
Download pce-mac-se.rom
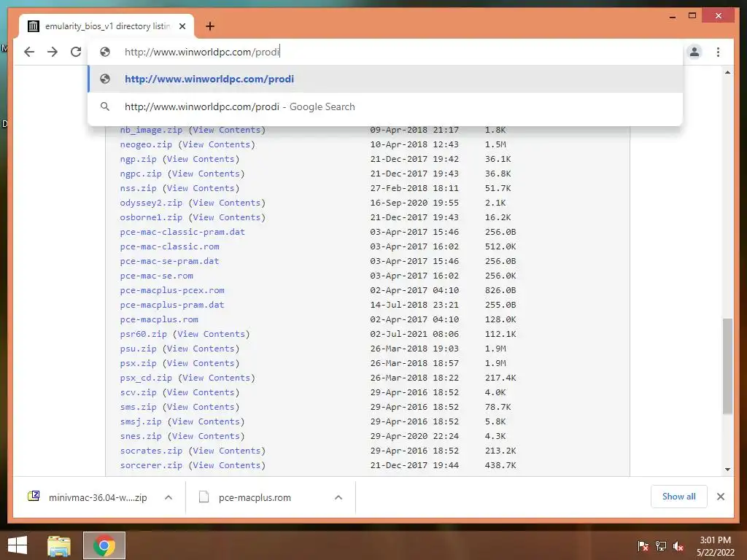coord(156,276)
